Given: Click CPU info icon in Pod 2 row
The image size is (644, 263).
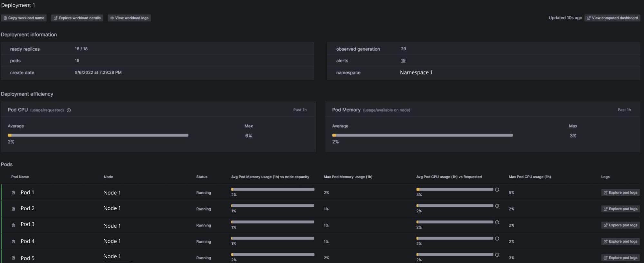Looking at the screenshot, I should point(497,206).
